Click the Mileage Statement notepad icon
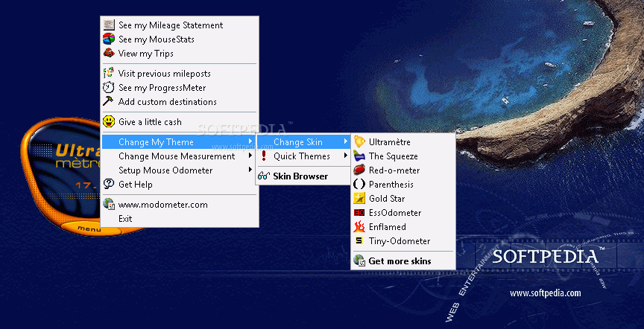Screen dimensions: 644x329 pyautogui.click(x=109, y=25)
